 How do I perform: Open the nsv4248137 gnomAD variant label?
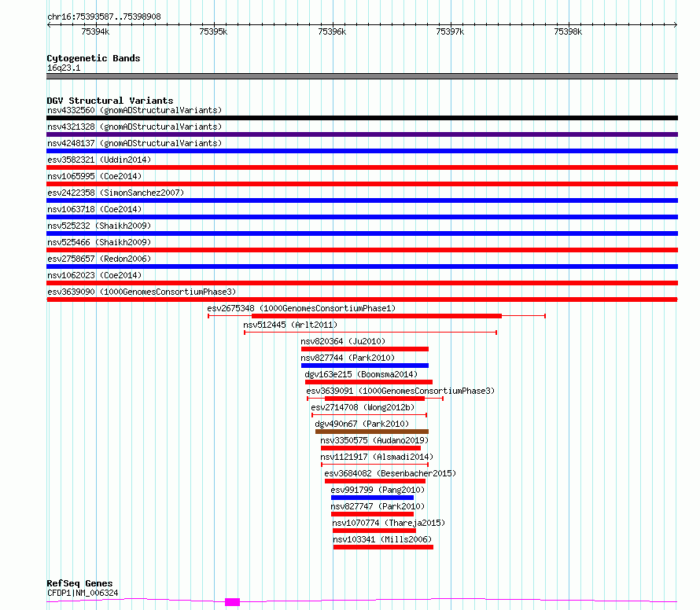coord(134,143)
